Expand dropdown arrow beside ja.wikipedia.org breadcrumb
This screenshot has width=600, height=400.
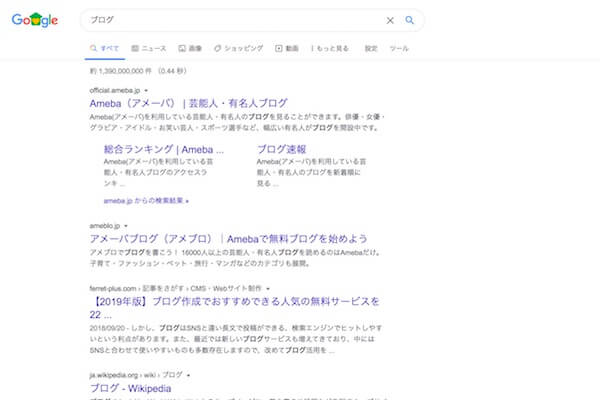pos(188,375)
